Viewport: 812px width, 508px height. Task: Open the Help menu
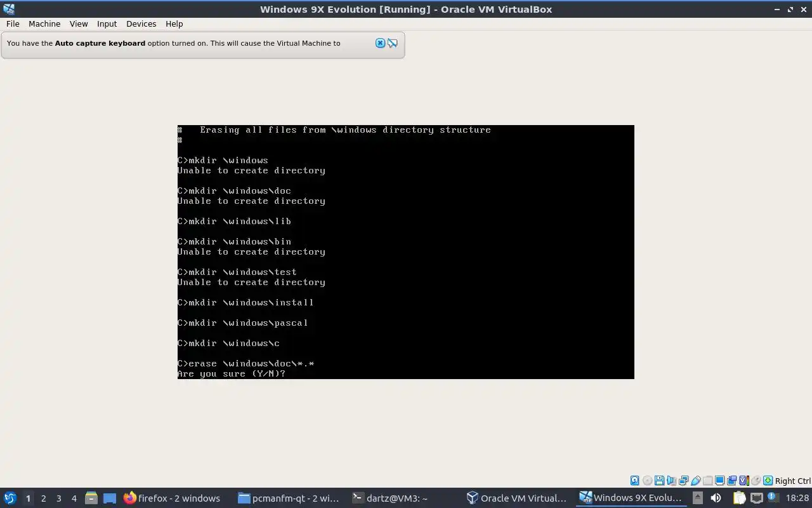pos(174,23)
